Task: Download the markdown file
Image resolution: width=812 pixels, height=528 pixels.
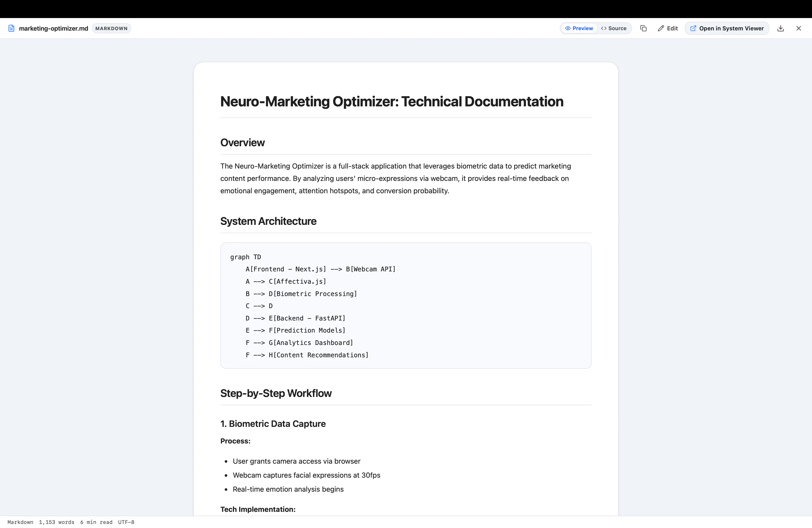Action: click(781, 28)
